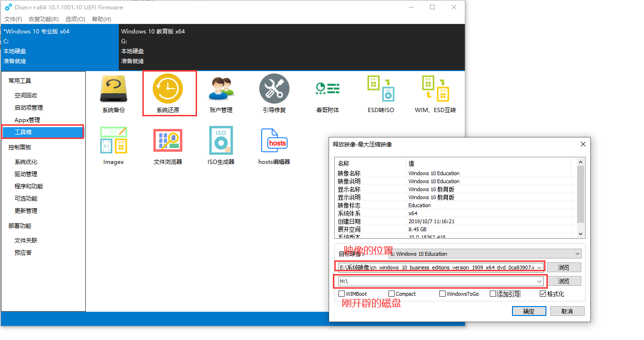Cancel the dialog with 取消
The image size is (644, 340).
point(567,311)
